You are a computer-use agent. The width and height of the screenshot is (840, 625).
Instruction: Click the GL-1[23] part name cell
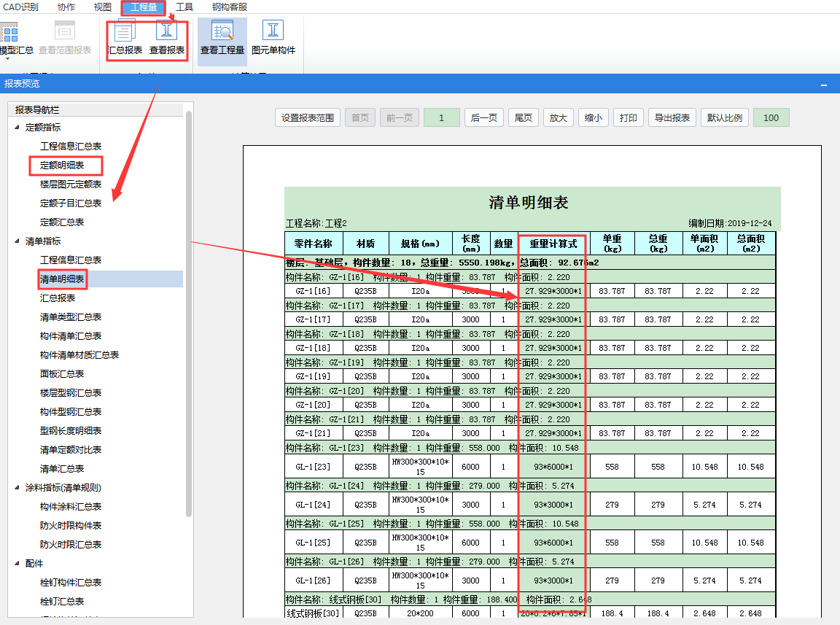(314, 467)
